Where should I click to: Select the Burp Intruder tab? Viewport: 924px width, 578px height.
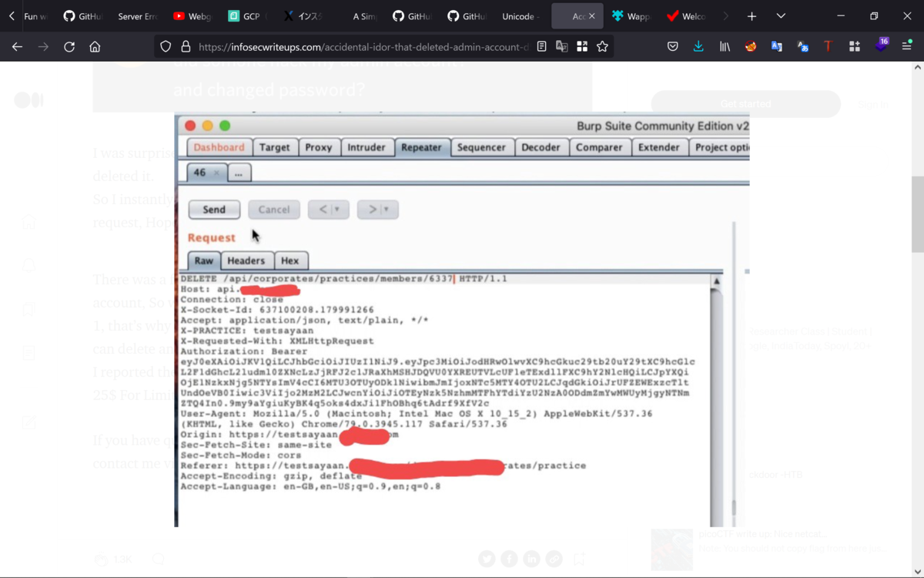point(367,147)
